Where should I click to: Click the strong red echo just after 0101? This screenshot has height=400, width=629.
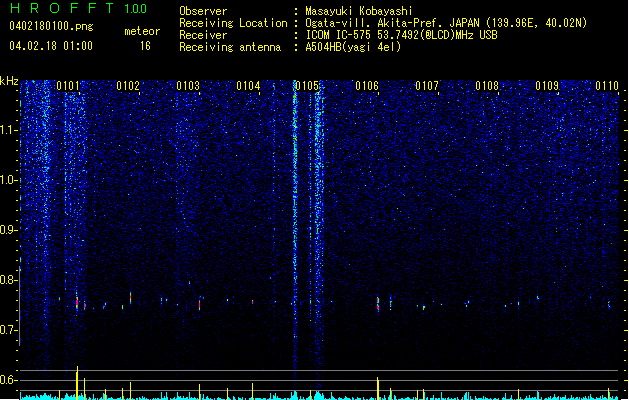[77, 302]
